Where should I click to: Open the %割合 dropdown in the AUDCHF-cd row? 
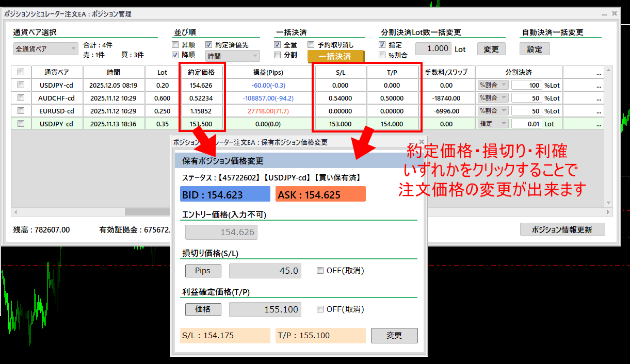[x=494, y=98]
